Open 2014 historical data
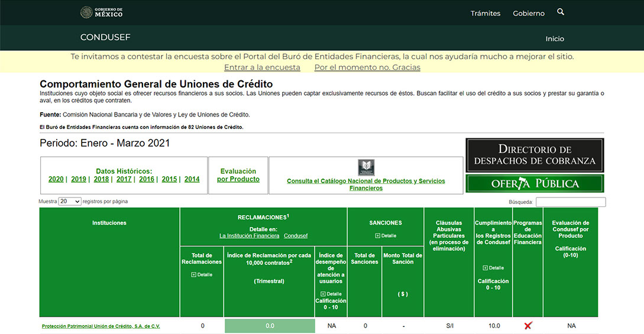This screenshot has width=644, height=334. (x=192, y=179)
